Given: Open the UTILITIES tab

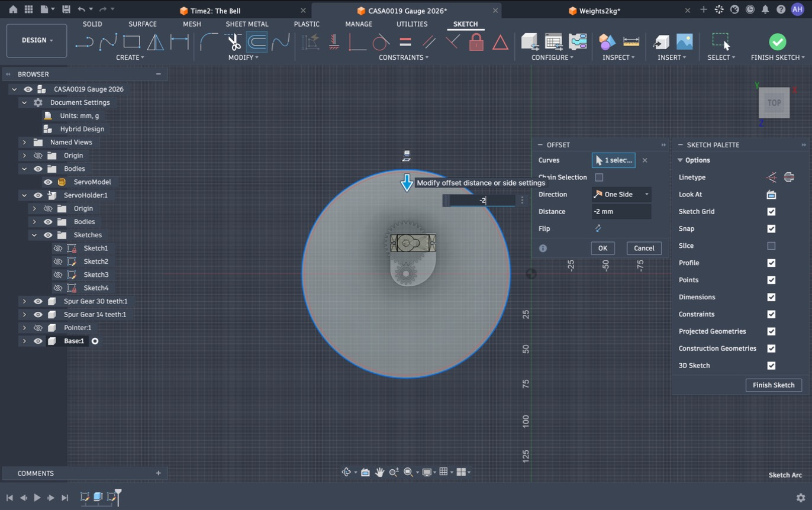Looking at the screenshot, I should [x=412, y=24].
